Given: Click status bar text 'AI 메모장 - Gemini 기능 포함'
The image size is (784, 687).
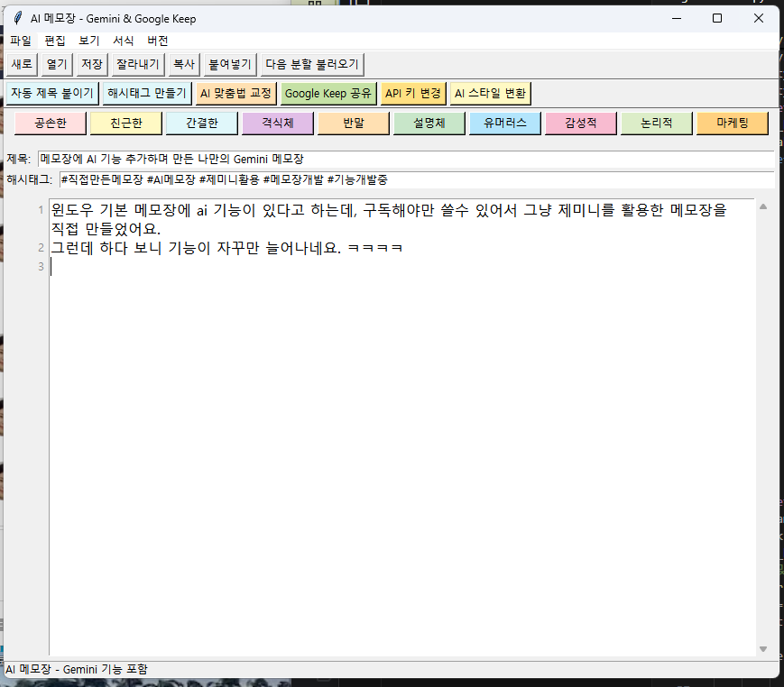Looking at the screenshot, I should tap(77, 669).
